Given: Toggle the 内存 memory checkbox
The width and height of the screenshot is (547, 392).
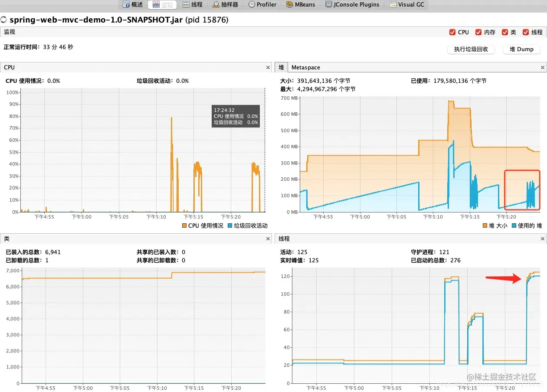Looking at the screenshot, I should [x=478, y=32].
